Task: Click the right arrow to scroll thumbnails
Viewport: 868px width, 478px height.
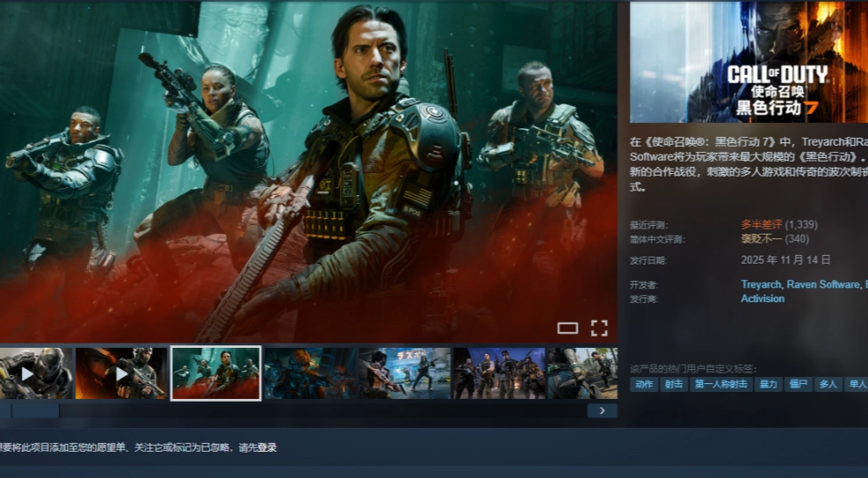Action: pyautogui.click(x=602, y=410)
